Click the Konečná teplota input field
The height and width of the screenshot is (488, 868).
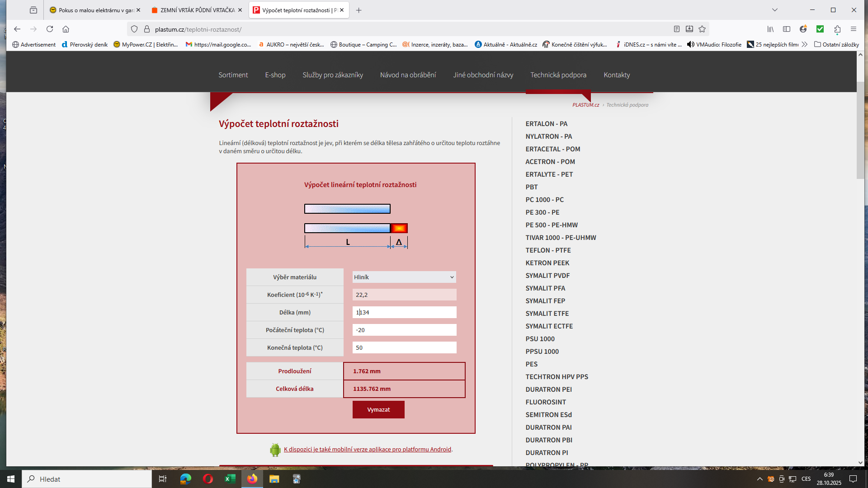[x=404, y=347]
